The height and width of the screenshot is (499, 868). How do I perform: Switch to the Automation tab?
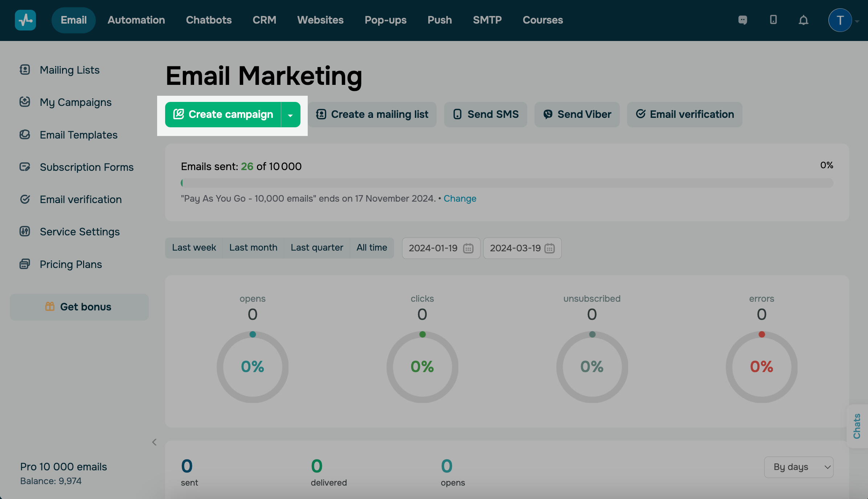(136, 20)
